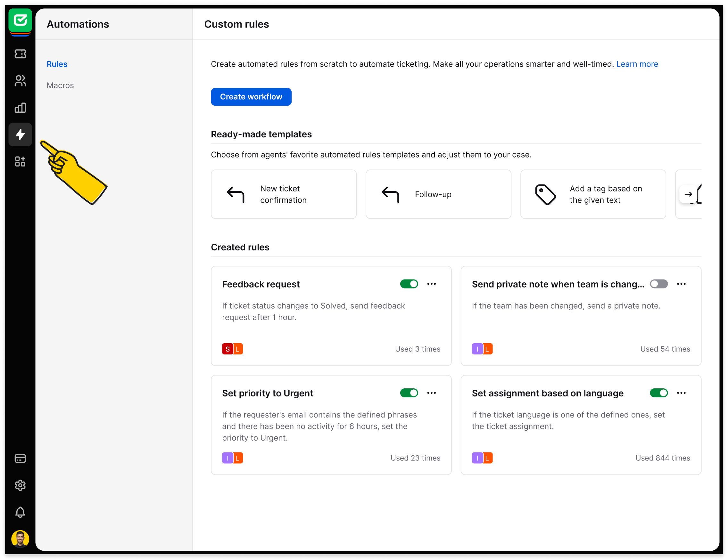728x560 pixels.
Task: Disable the Feedback request rule
Action: 409,284
